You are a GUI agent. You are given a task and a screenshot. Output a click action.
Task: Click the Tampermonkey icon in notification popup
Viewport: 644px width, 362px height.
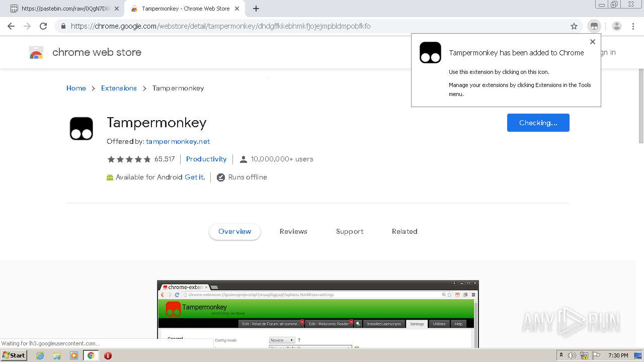coord(430,53)
